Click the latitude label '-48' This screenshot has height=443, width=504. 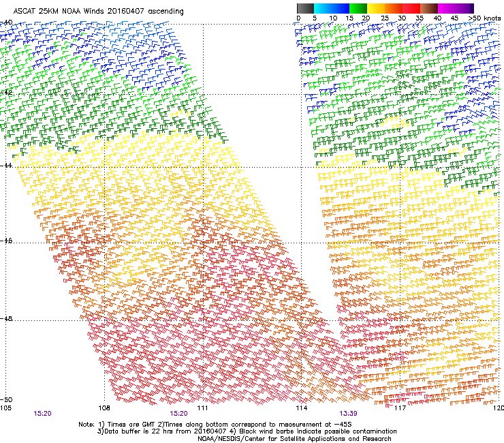[x=6, y=318]
